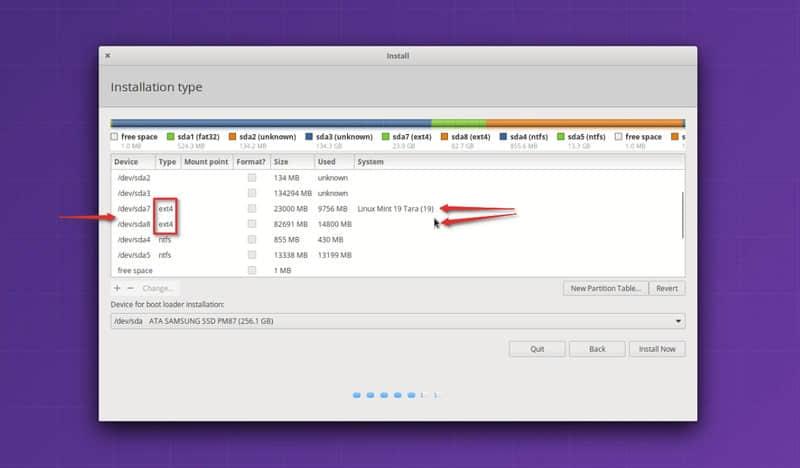Image resolution: width=800 pixels, height=468 pixels.
Task: Click the Device column header
Action: (133, 162)
